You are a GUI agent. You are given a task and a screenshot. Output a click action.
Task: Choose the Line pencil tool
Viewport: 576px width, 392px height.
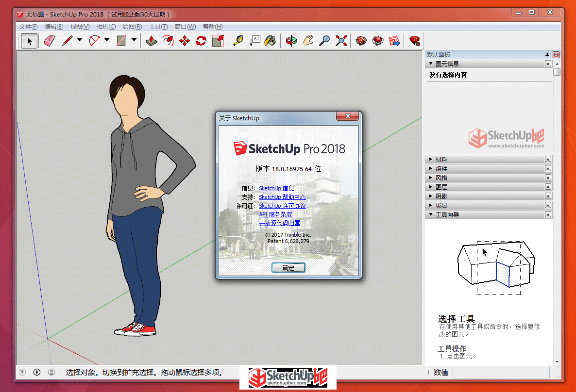tap(67, 41)
